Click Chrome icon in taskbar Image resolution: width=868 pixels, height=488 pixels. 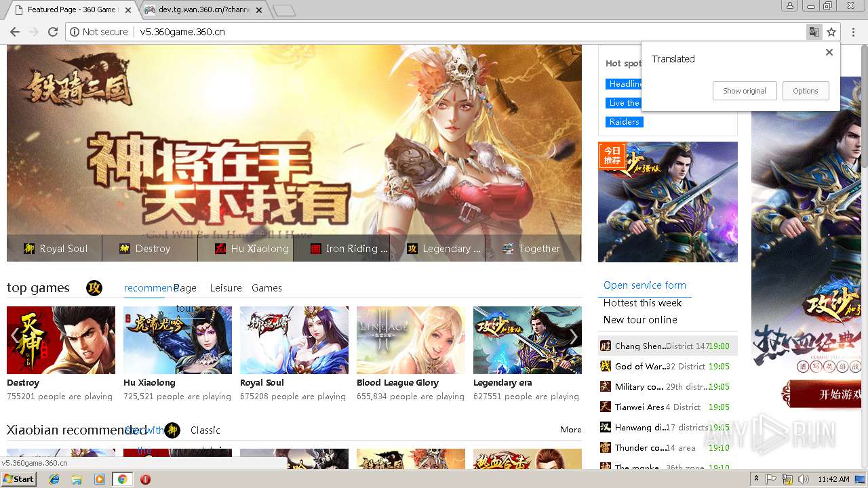tap(122, 479)
